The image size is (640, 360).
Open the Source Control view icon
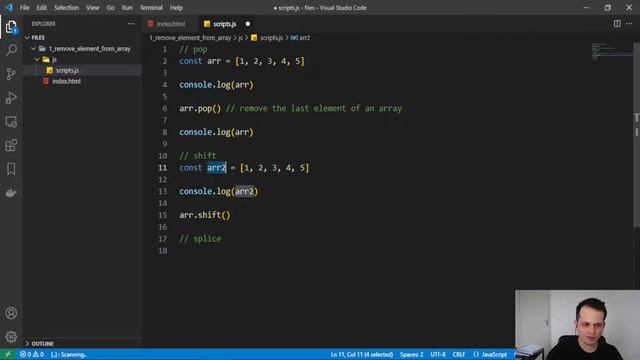(x=11, y=74)
